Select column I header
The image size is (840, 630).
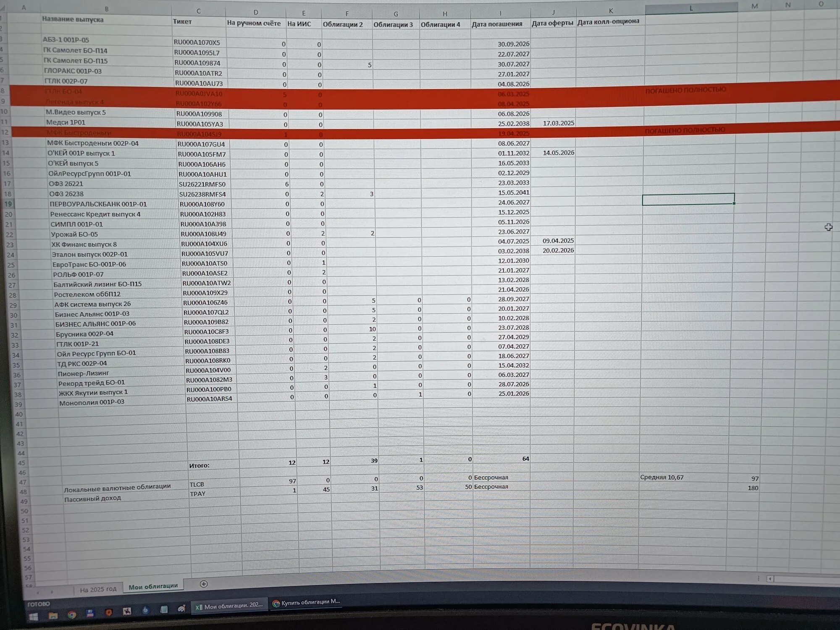point(500,13)
